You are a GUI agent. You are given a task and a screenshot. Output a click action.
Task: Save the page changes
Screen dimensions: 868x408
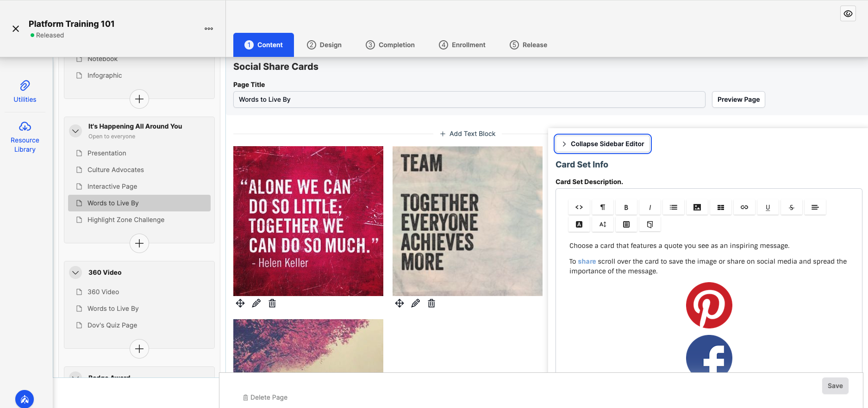pyautogui.click(x=835, y=386)
